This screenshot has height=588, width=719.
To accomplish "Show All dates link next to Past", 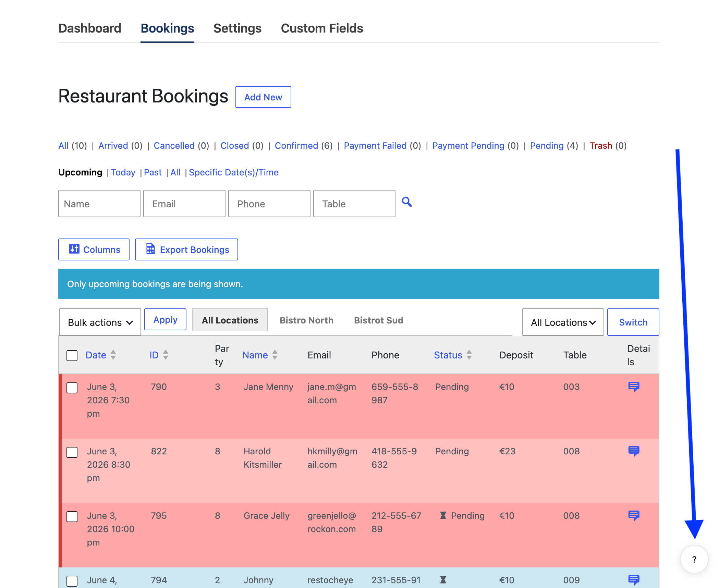I will click(175, 172).
